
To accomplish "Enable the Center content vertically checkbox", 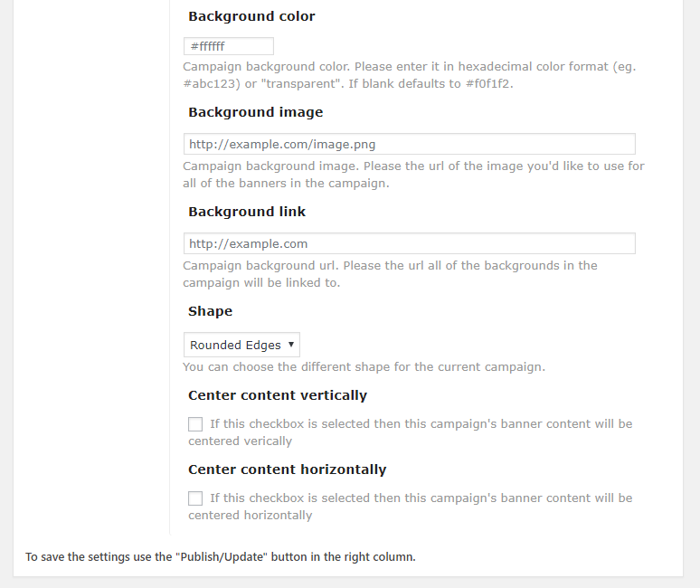I will click(x=195, y=423).
